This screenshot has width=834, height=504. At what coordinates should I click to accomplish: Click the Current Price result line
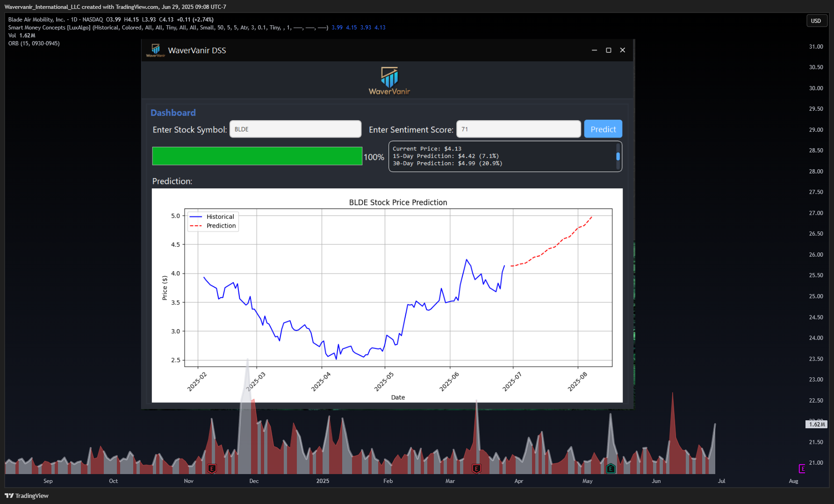427,149
